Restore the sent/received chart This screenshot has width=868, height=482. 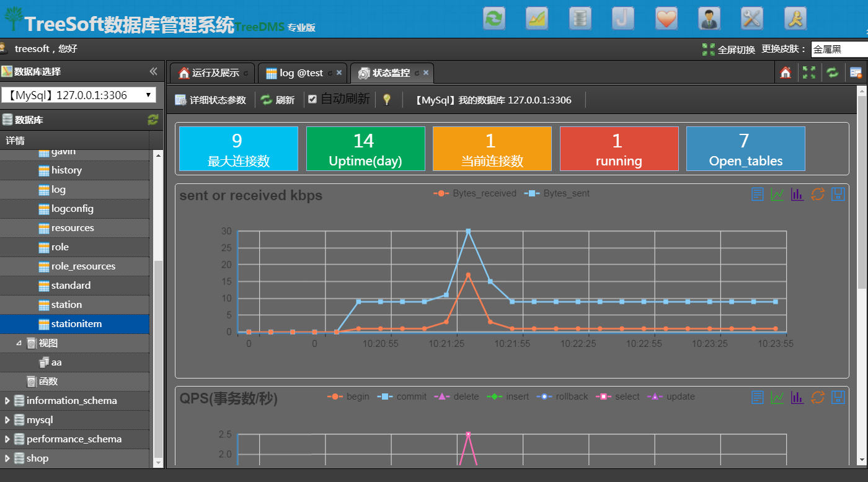coord(818,194)
